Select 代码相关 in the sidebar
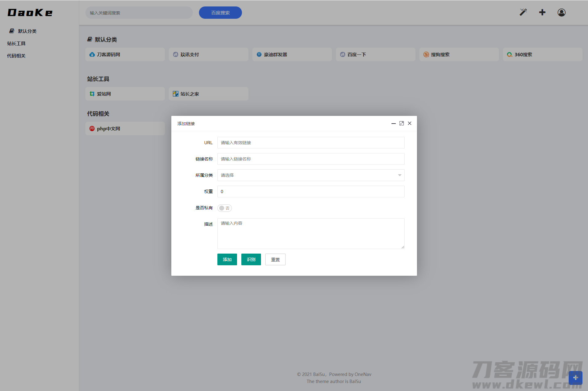588x391 pixels. tap(16, 56)
